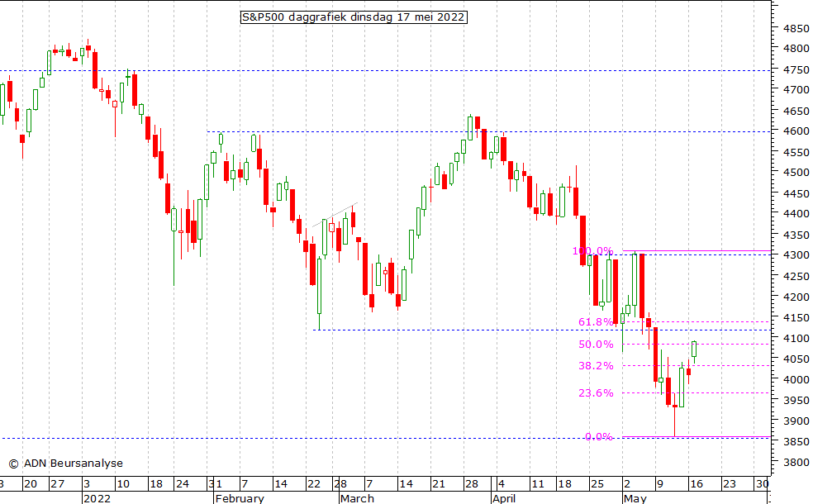Select the May 16 date label

[697, 484]
